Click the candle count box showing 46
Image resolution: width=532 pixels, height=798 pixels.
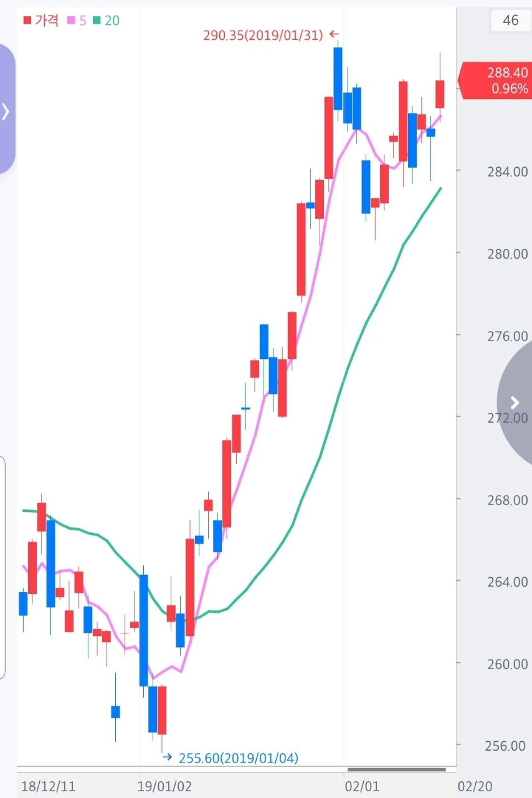[x=510, y=21]
